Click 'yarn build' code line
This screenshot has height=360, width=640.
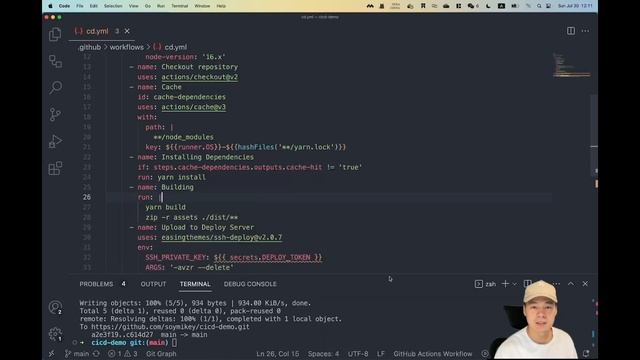[x=165, y=207]
